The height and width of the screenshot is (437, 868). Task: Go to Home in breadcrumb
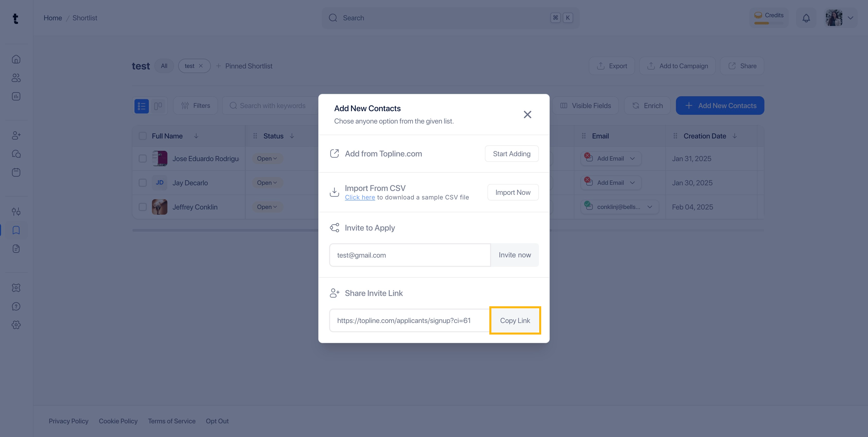click(52, 18)
